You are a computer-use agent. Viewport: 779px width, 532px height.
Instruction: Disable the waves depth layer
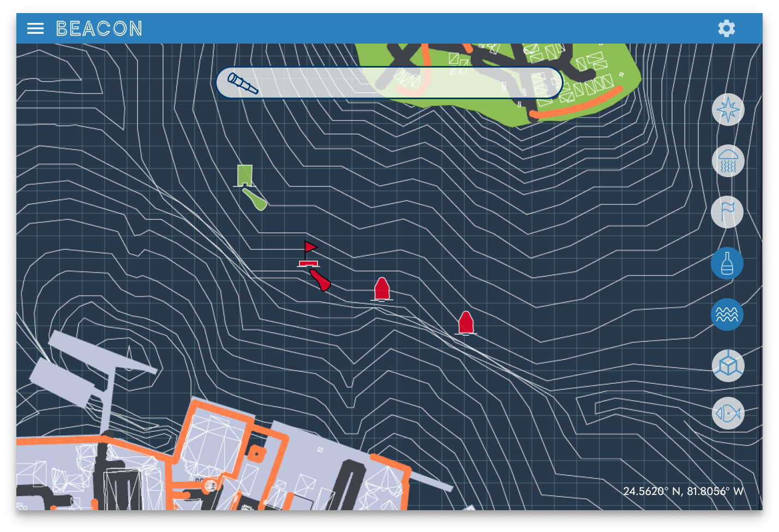pyautogui.click(x=727, y=315)
